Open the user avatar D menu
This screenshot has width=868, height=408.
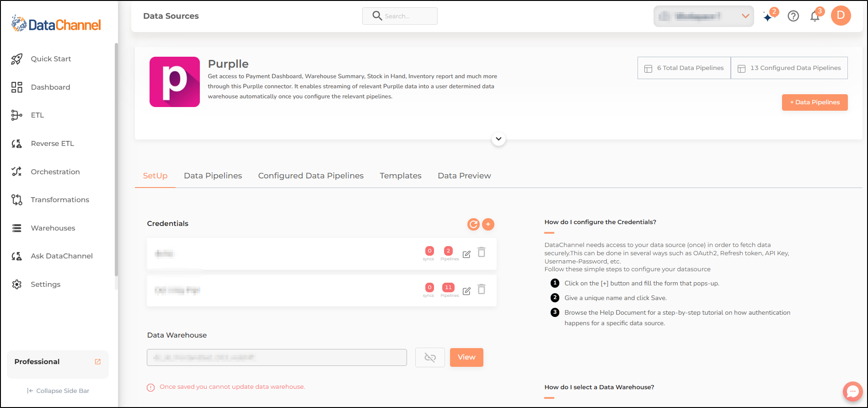coord(841,16)
